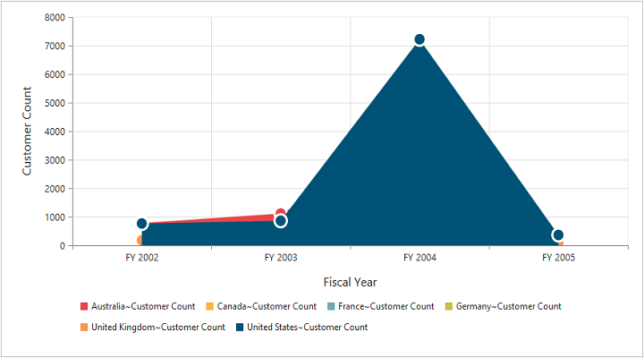Select the United States peak marker at FY 2004

419,39
